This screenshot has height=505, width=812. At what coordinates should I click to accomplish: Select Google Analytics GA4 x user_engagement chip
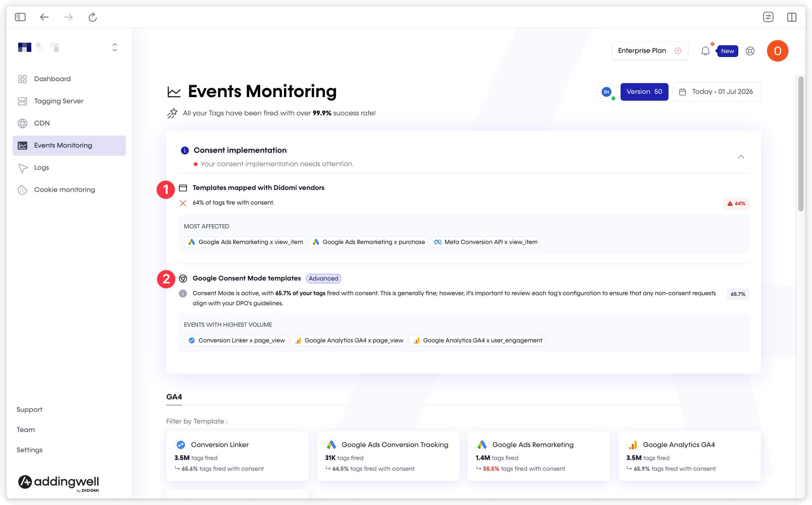(477, 340)
